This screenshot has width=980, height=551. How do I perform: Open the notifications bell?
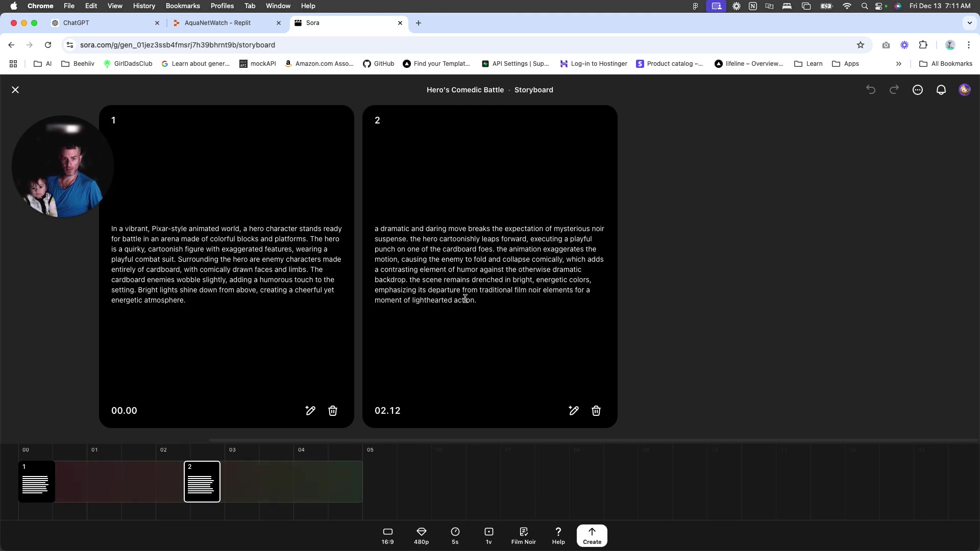[x=941, y=90]
